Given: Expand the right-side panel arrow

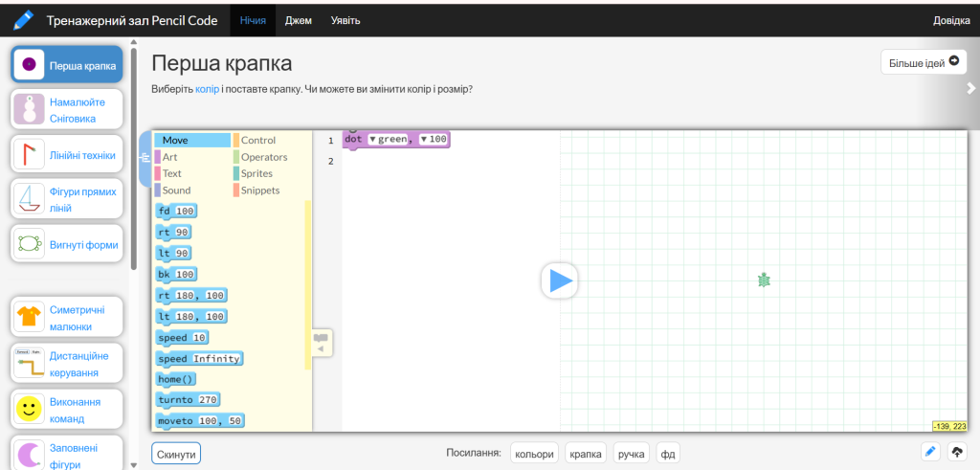Looking at the screenshot, I should (x=971, y=88).
